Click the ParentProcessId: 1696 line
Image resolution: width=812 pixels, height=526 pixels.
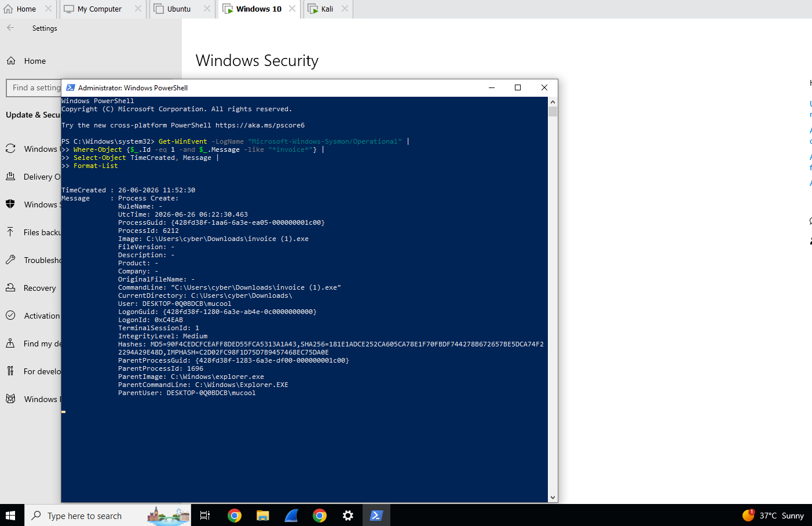160,368
